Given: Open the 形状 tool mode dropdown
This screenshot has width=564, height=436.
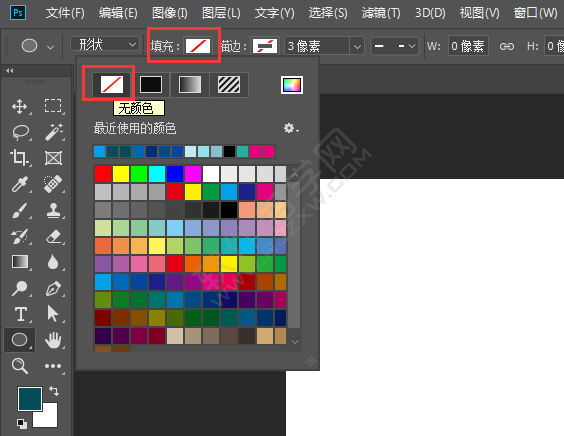Looking at the screenshot, I should (x=105, y=45).
